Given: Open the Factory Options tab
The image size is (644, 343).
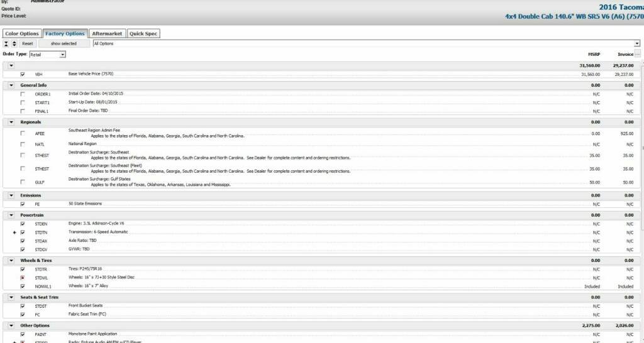Looking at the screenshot, I should [x=65, y=34].
